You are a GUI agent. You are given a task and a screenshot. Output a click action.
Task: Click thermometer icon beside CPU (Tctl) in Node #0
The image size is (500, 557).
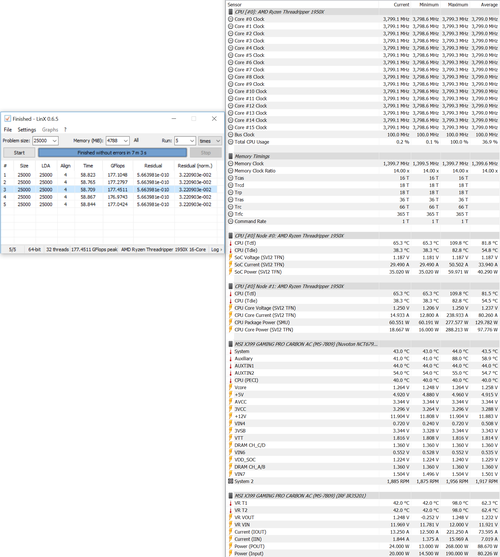point(230,243)
